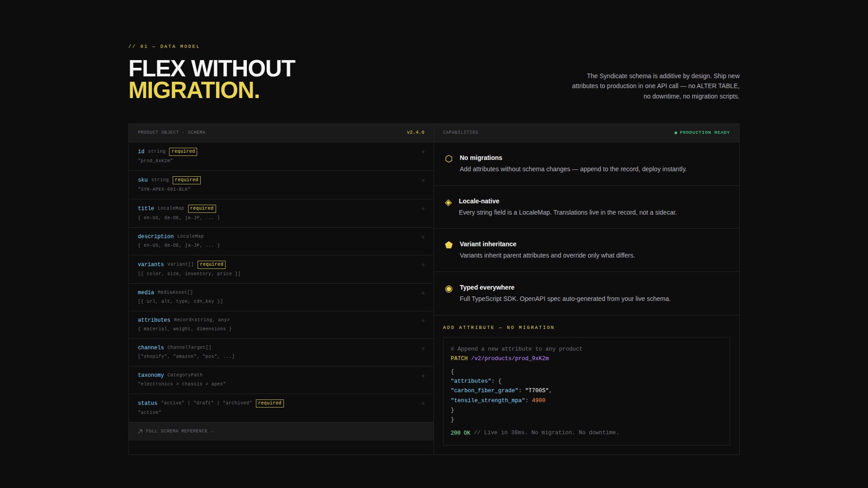The height and width of the screenshot is (488, 868).
Task: Click the required badge on the title field
Action: click(202, 208)
